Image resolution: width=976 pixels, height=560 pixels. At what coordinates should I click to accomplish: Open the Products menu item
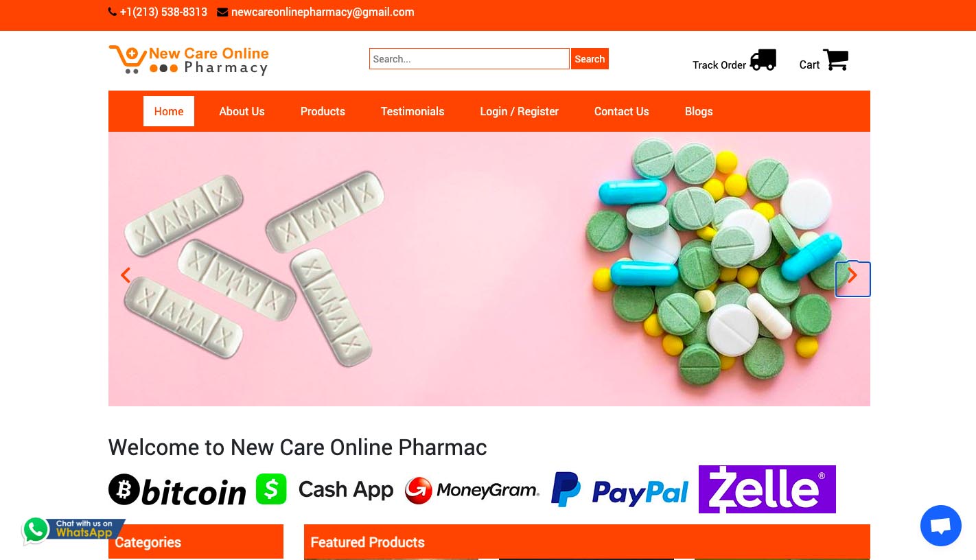point(323,111)
